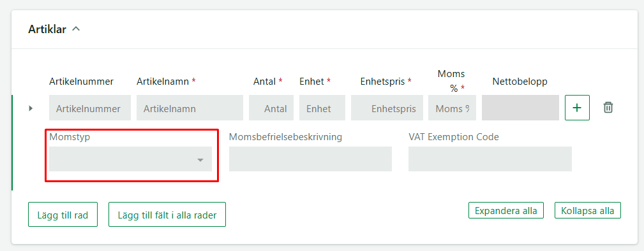Toggle the row expand triangle arrow
Screen dimensions: 644x251
pos(31,108)
